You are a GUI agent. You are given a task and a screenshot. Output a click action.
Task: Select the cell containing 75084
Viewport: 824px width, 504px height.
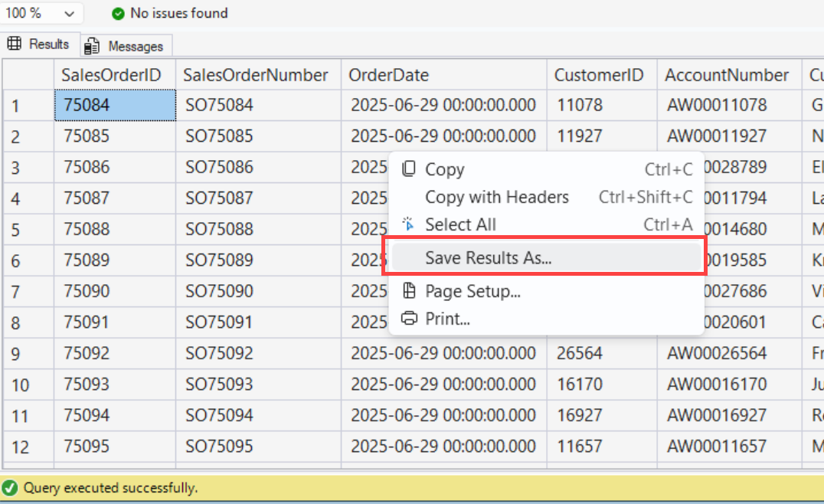click(x=114, y=104)
